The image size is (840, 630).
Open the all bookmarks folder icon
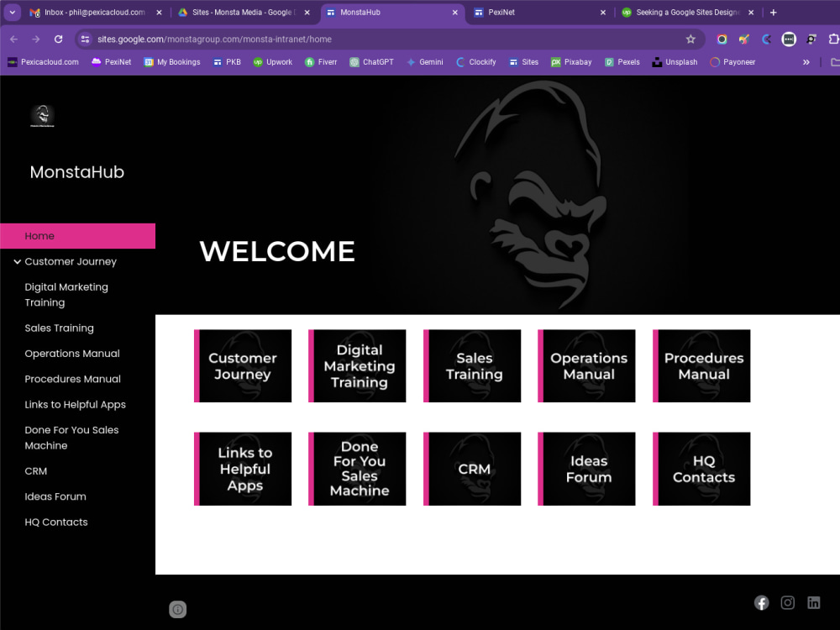tap(835, 62)
